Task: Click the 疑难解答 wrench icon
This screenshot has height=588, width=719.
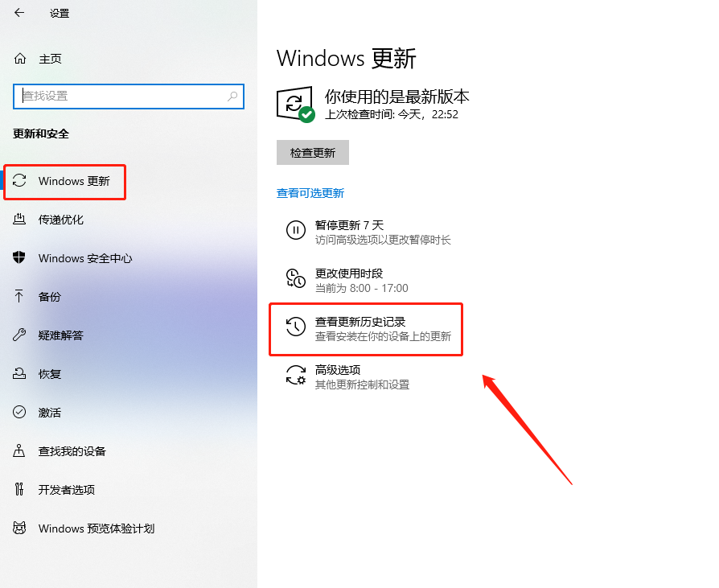Action: (19, 335)
